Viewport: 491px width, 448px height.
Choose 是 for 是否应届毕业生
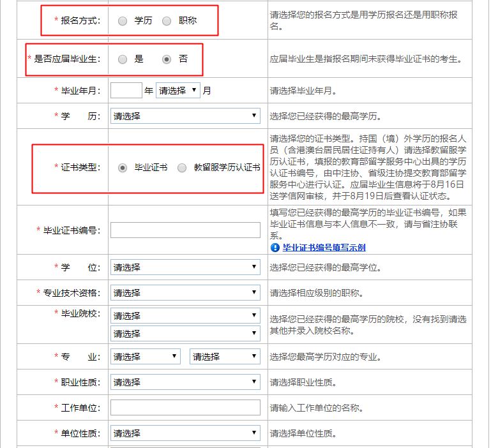(x=123, y=59)
